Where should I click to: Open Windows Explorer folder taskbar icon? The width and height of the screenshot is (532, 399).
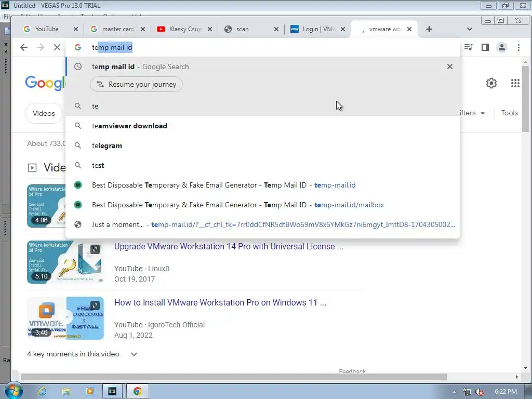[66, 391]
